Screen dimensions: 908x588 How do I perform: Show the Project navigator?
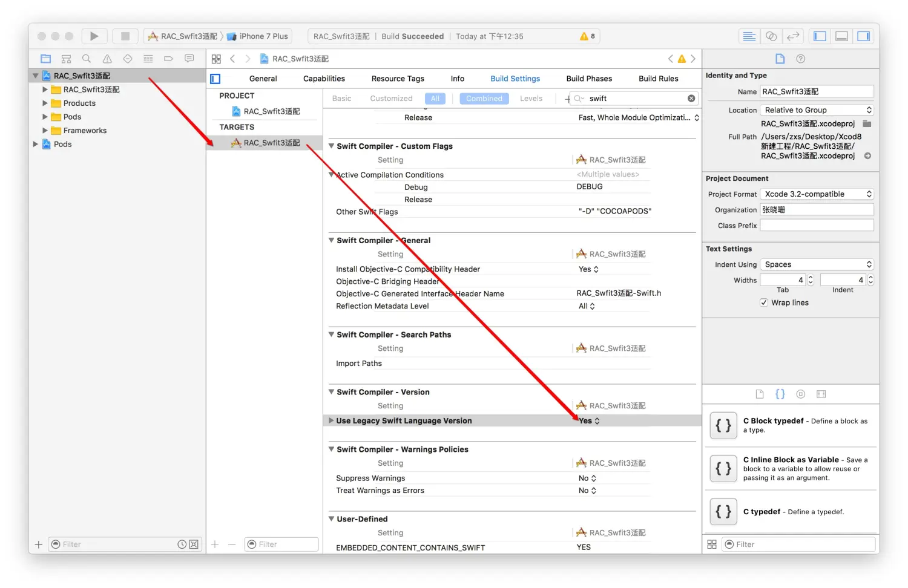point(45,59)
